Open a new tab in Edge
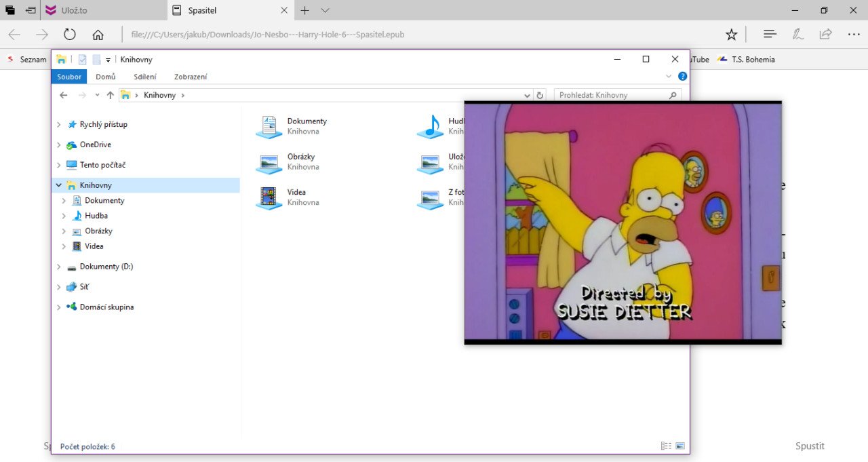This screenshot has height=462, width=868. coord(305,10)
